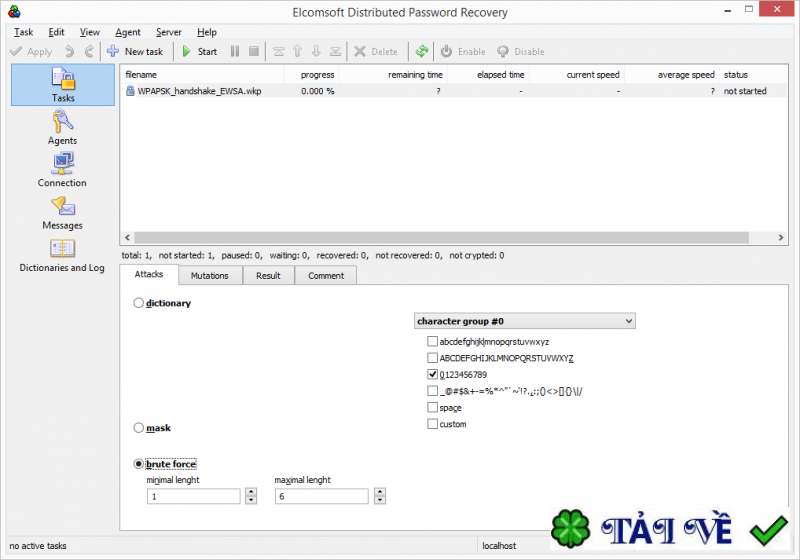Open Dictionaries and Log panel
The height and width of the screenshot is (560, 800).
[62, 255]
